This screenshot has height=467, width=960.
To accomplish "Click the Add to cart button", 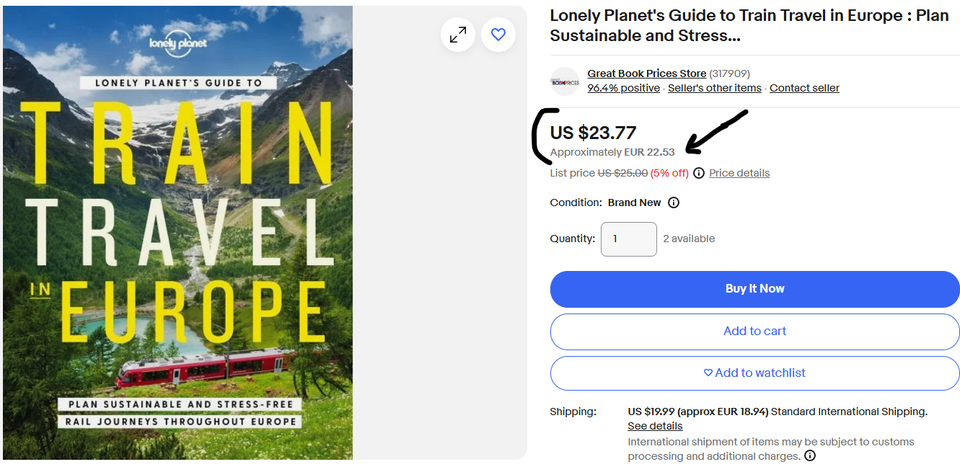I will pos(754,331).
